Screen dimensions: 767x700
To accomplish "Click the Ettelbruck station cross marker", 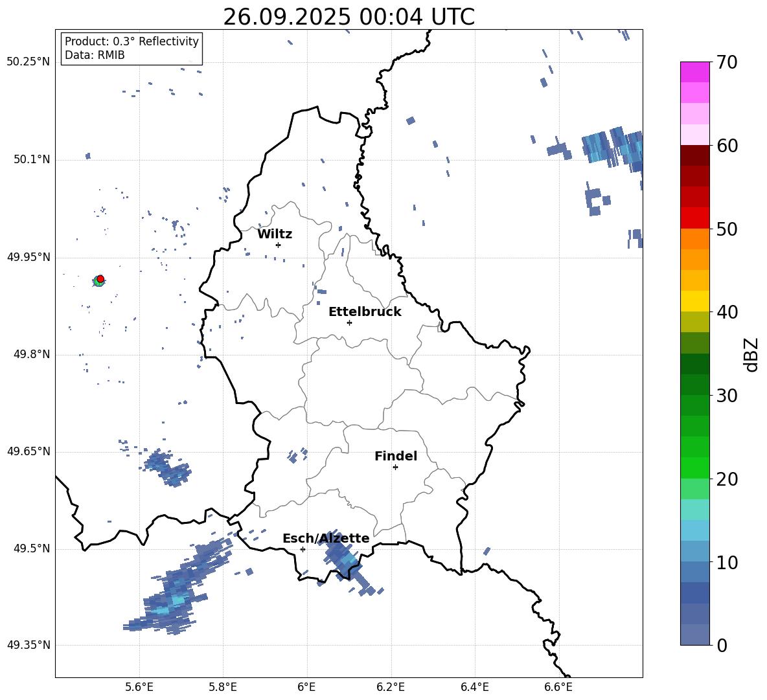I will coord(349,322).
